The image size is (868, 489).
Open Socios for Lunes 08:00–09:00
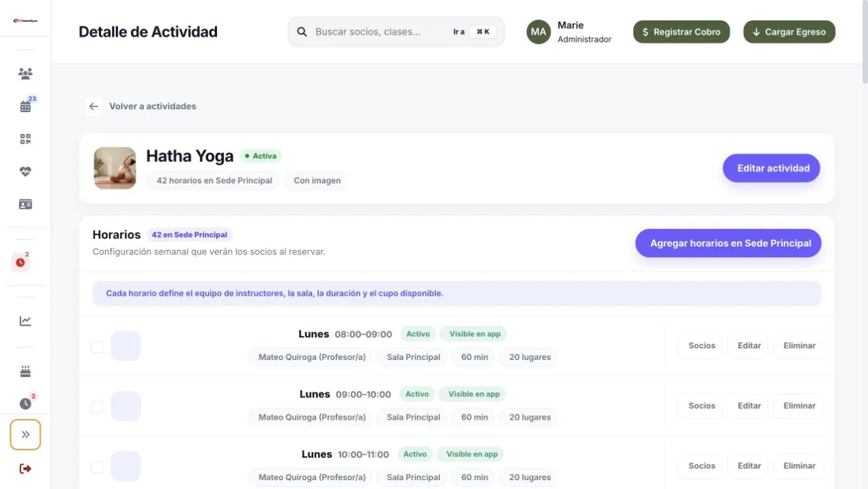point(701,346)
